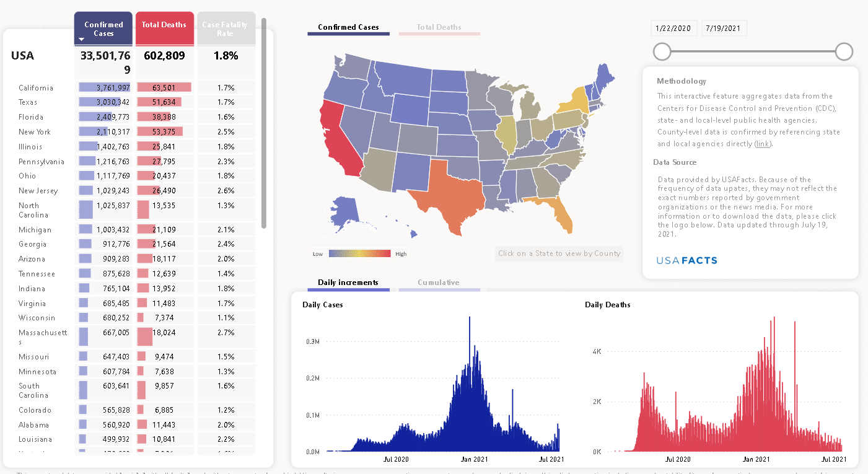Show Cumulative chart view
Viewport: 868px width, 474px height.
click(x=439, y=283)
